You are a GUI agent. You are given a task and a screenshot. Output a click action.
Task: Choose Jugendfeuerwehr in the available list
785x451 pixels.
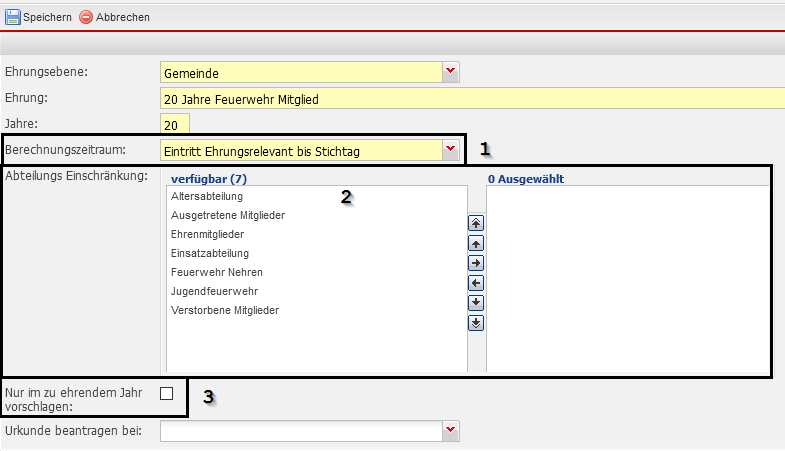tap(207, 291)
